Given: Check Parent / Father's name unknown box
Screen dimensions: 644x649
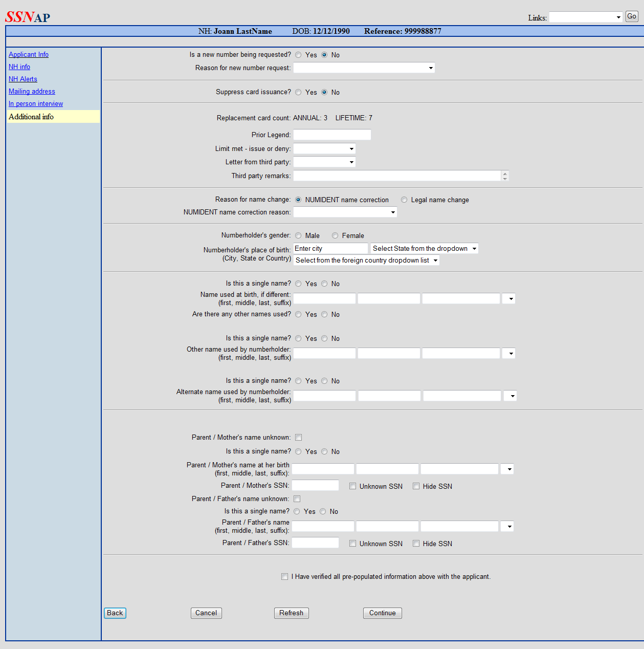Looking at the screenshot, I should click(x=297, y=499).
